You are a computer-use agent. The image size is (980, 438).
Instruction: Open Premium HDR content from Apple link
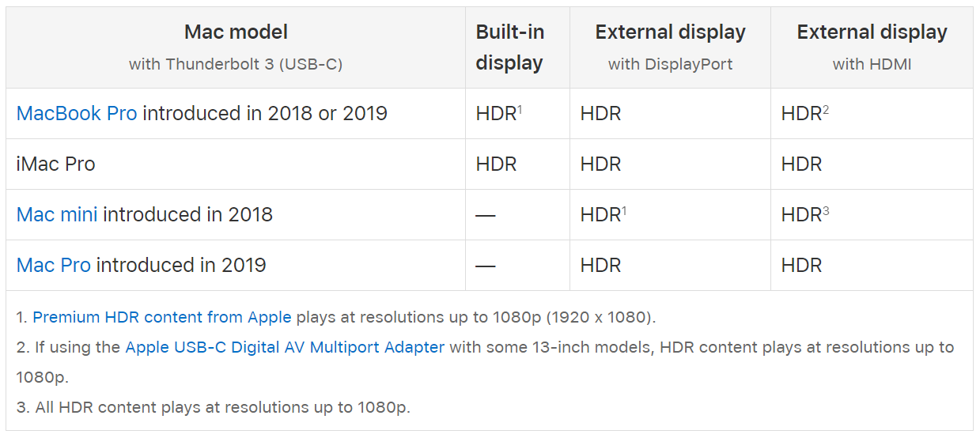point(162,317)
